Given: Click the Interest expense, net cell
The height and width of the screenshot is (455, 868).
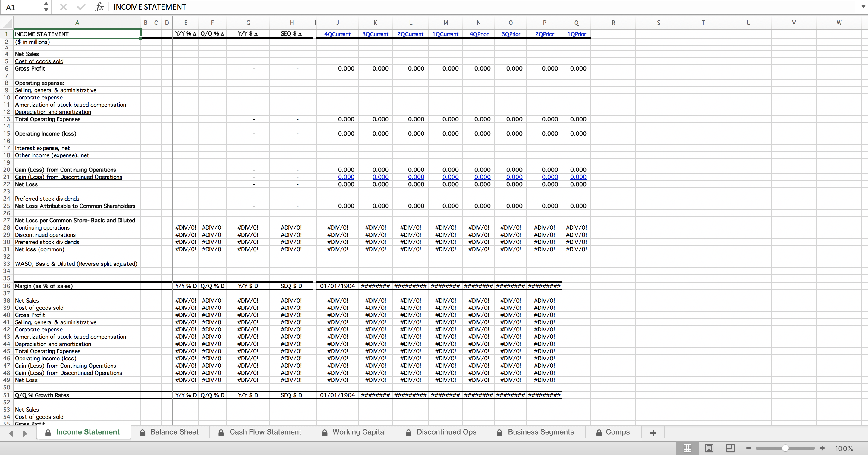Looking at the screenshot, I should (77, 148).
